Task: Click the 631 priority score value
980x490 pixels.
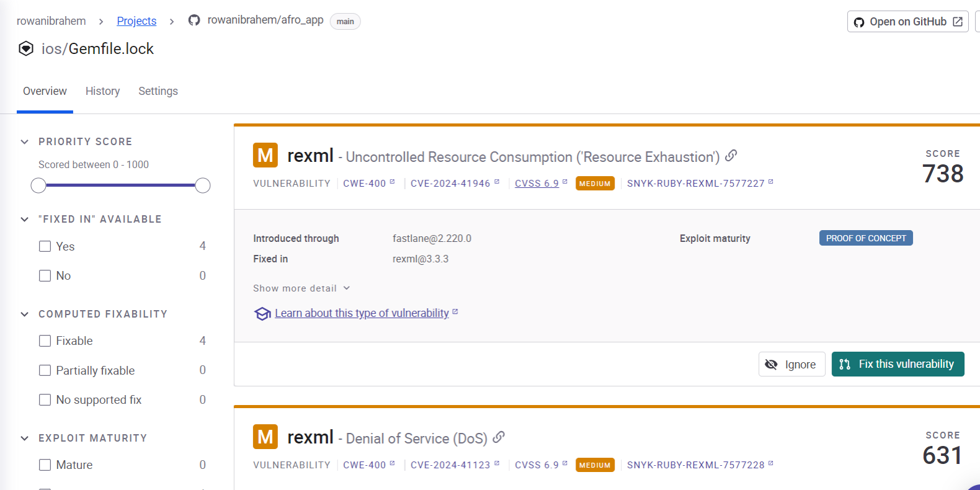Action: tap(943, 455)
